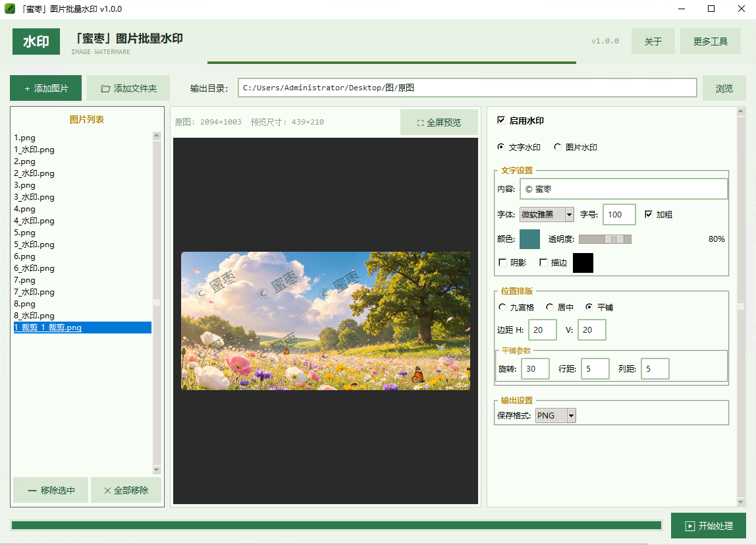Click the 字号 font size field
Screen dimensions: 756x545
point(619,215)
